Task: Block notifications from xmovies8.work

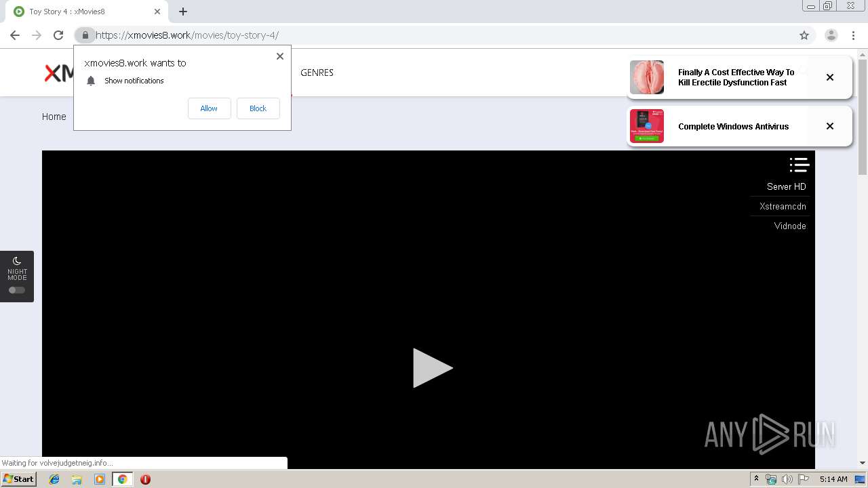Action: 258,108
